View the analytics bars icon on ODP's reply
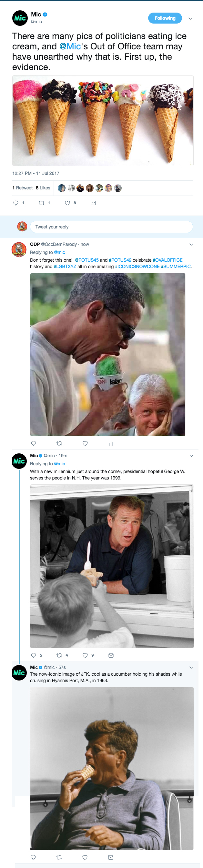This screenshot has width=203, height=868. pyautogui.click(x=111, y=444)
